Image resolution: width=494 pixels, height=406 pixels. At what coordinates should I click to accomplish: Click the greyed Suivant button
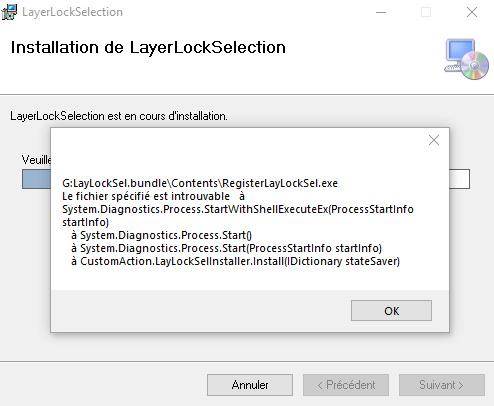442,385
